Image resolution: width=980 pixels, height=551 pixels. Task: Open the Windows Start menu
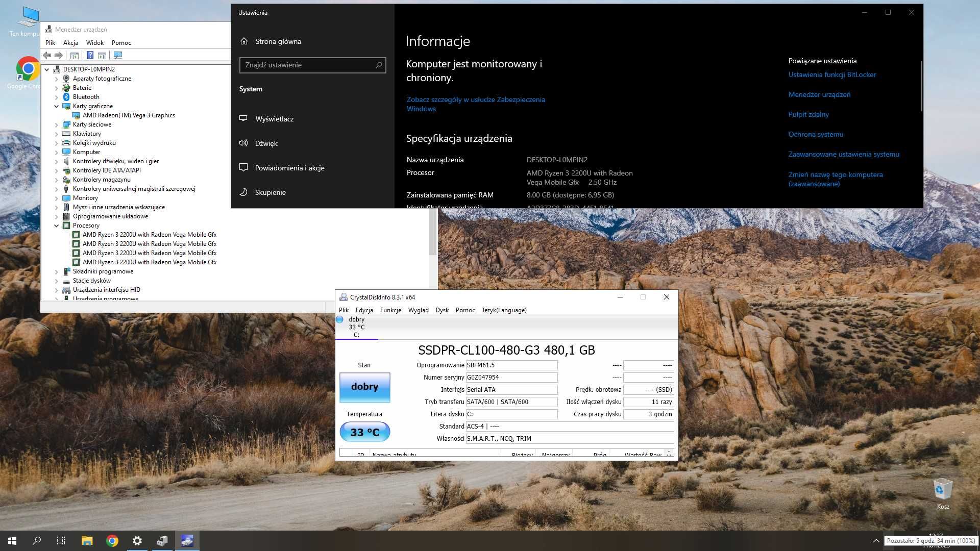coord(12,541)
